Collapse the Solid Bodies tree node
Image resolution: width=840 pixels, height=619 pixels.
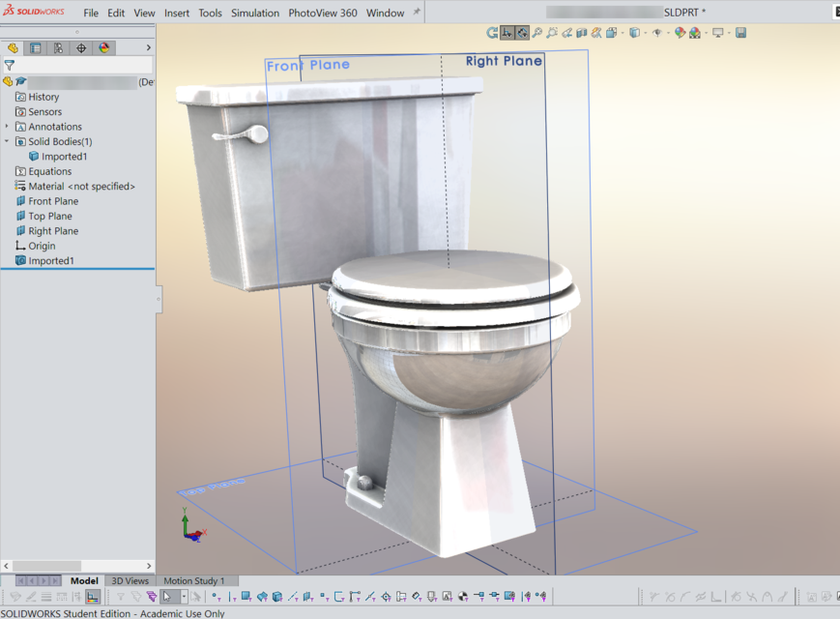tap(8, 141)
